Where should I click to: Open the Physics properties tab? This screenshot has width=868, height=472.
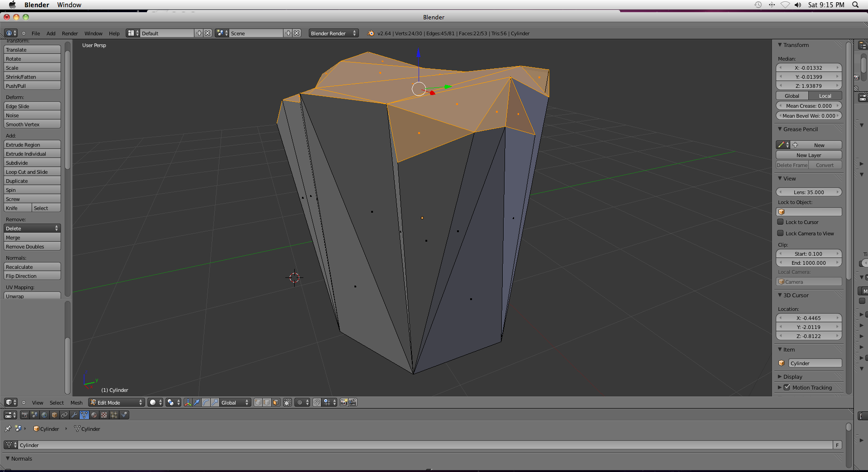pyautogui.click(x=124, y=415)
